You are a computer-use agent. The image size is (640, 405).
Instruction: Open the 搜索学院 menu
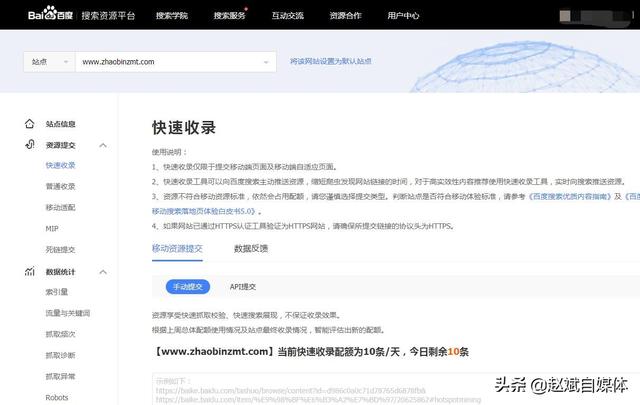tap(172, 16)
